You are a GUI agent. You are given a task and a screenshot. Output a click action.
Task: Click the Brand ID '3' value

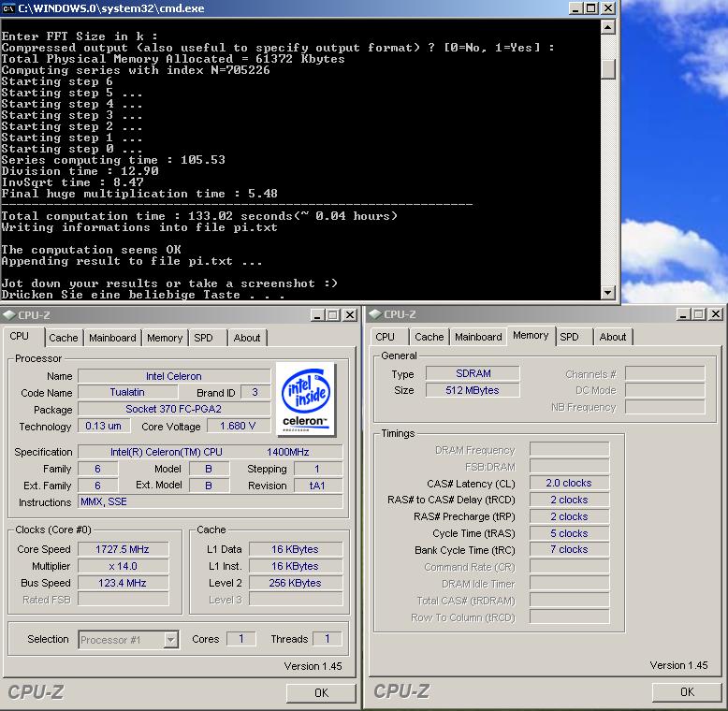255,393
